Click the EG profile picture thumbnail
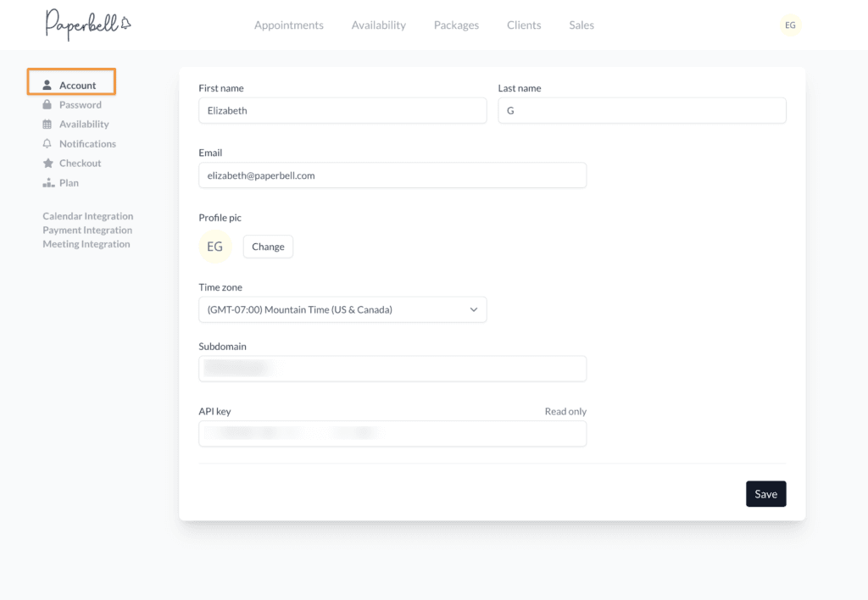 tap(214, 247)
